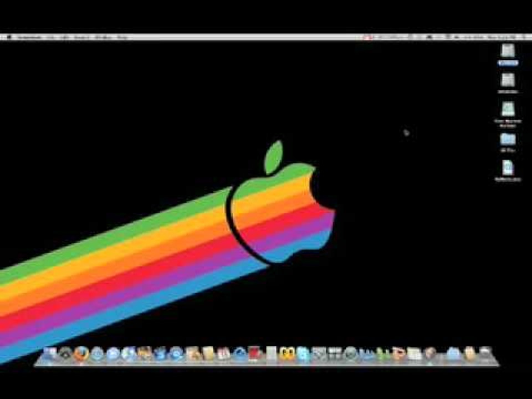
Task: Click the yellow two-eyed icon in the Dock
Action: [x=287, y=354]
